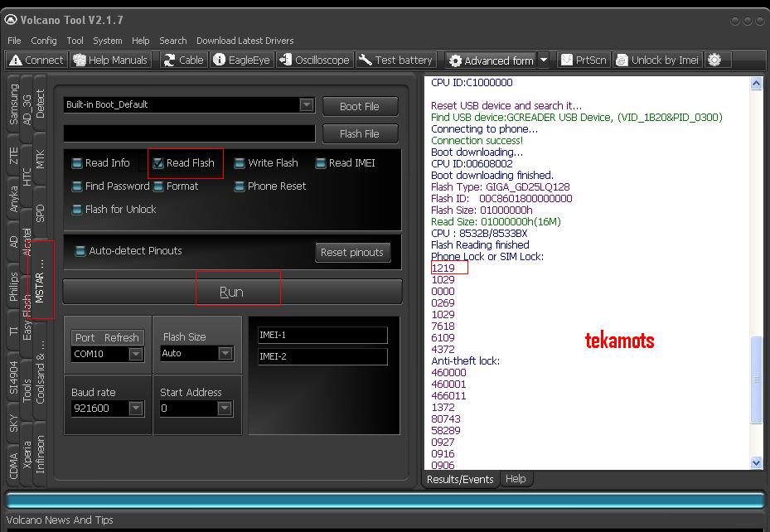Switch to the Help tab

point(516,479)
